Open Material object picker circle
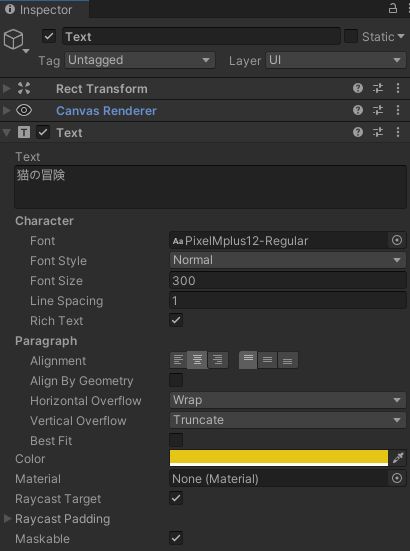 click(397, 478)
